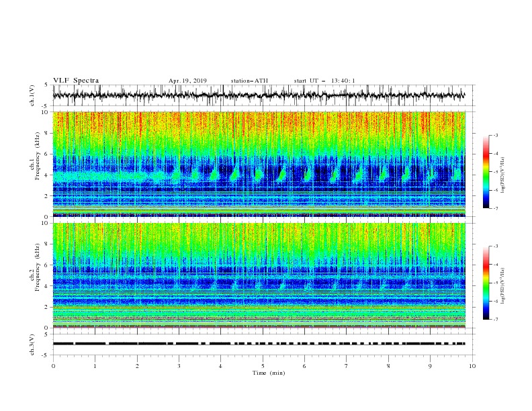Click the "1" time-axis tick label

click(x=95, y=366)
